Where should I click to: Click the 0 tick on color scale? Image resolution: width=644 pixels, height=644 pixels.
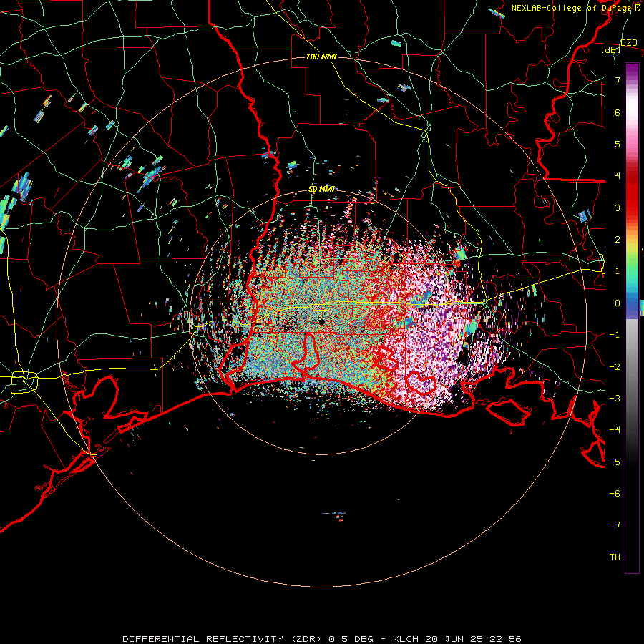click(618, 303)
